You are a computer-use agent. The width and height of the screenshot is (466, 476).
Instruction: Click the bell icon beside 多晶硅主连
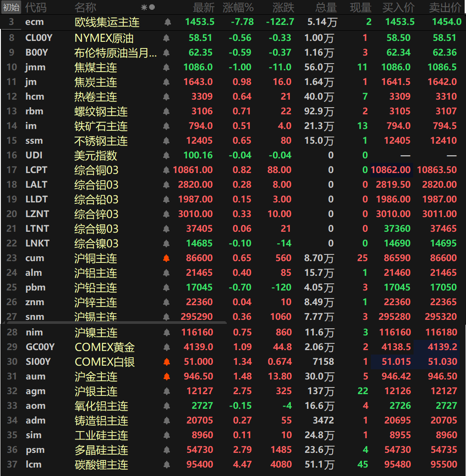point(167,450)
